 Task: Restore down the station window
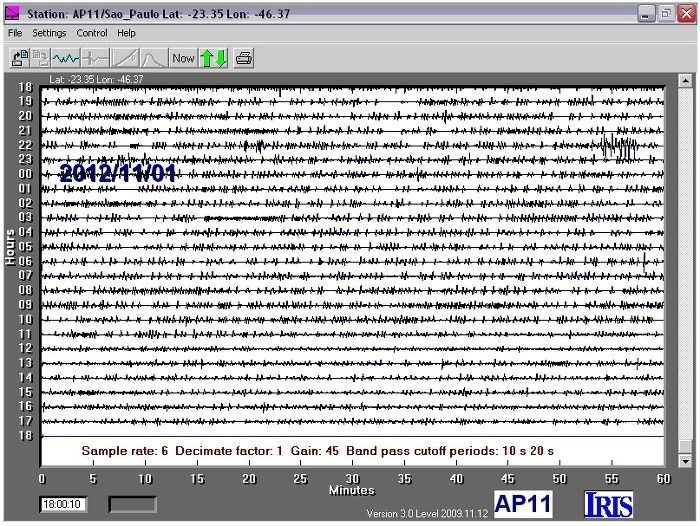666,14
